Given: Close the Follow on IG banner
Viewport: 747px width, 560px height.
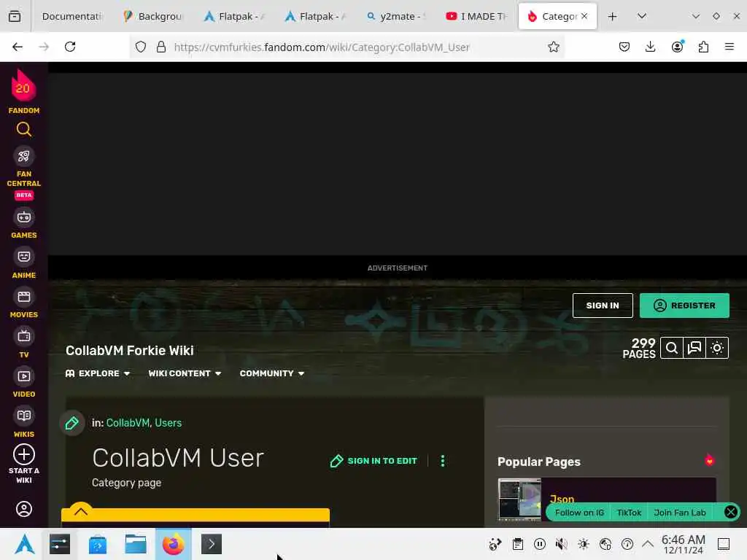Looking at the screenshot, I should pyautogui.click(x=730, y=513).
